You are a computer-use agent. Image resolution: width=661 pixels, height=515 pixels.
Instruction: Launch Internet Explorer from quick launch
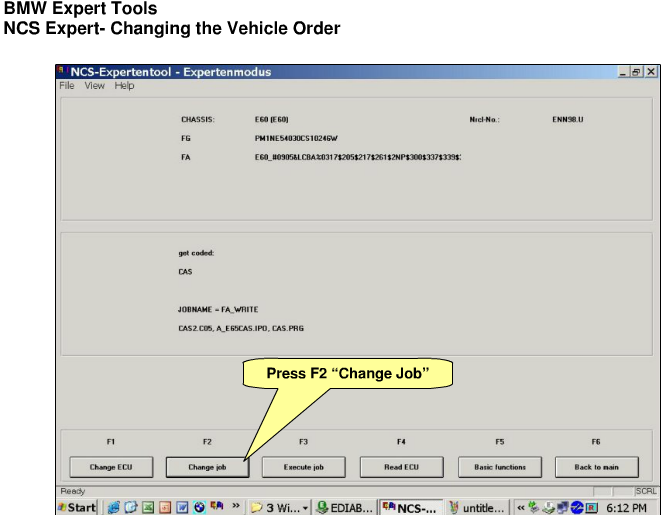coord(113,507)
